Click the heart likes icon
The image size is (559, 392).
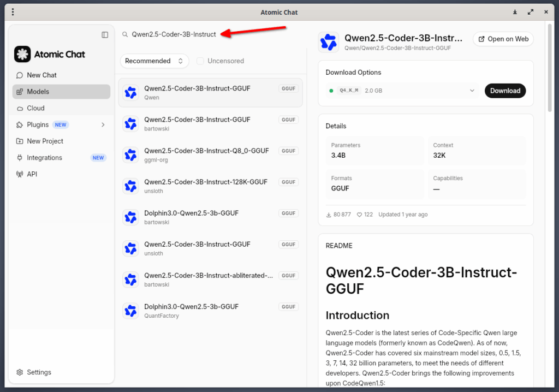(x=359, y=215)
